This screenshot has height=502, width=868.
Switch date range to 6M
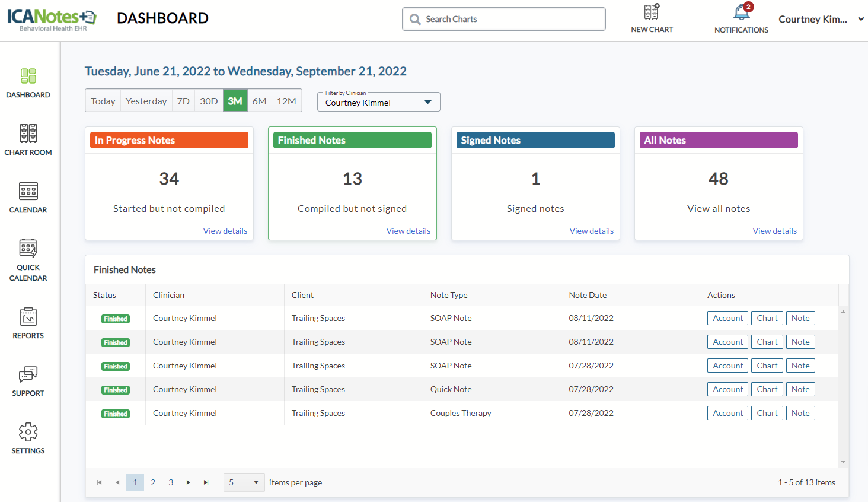click(259, 101)
